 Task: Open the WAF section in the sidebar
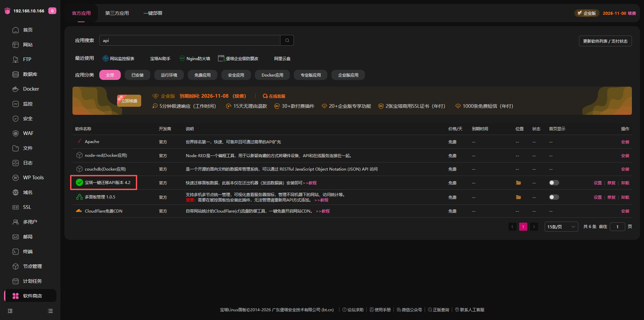click(28, 133)
